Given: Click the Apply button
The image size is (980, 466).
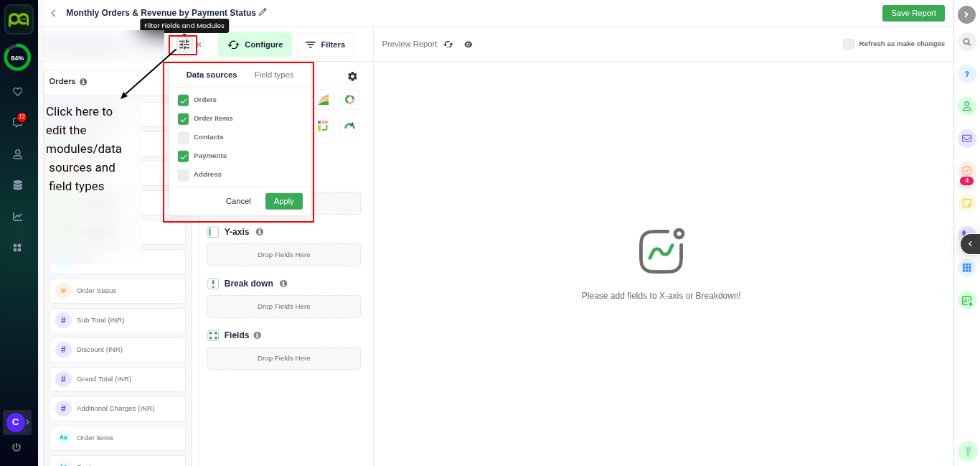Looking at the screenshot, I should [x=283, y=201].
